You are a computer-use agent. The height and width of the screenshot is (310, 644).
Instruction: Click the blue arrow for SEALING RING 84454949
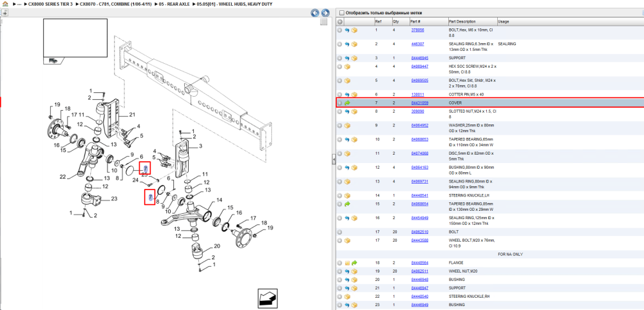[347, 218]
